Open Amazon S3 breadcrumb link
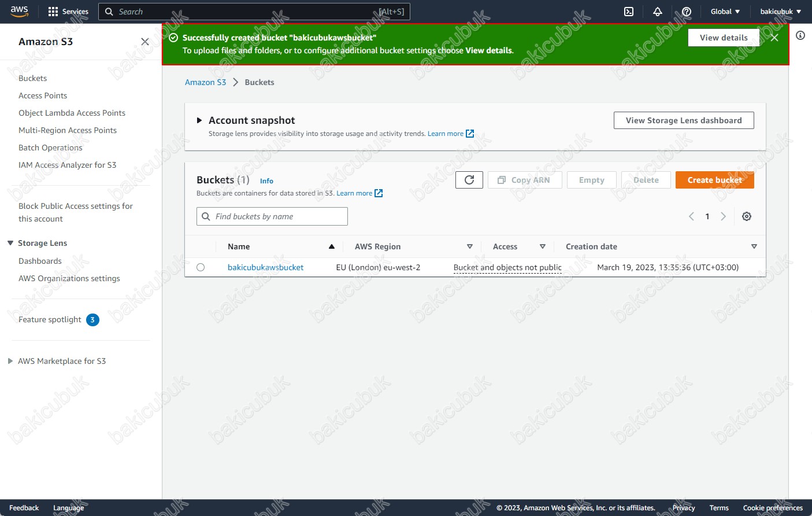812x516 pixels. tap(205, 82)
